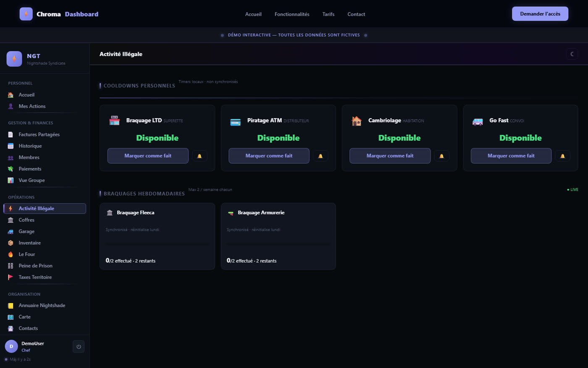Enable notification bell for Piratage ATM
The image size is (588, 368).
click(x=320, y=156)
